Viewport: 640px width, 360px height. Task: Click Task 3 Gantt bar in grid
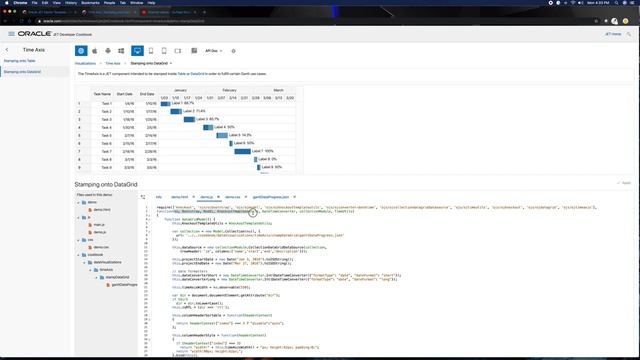189,119
